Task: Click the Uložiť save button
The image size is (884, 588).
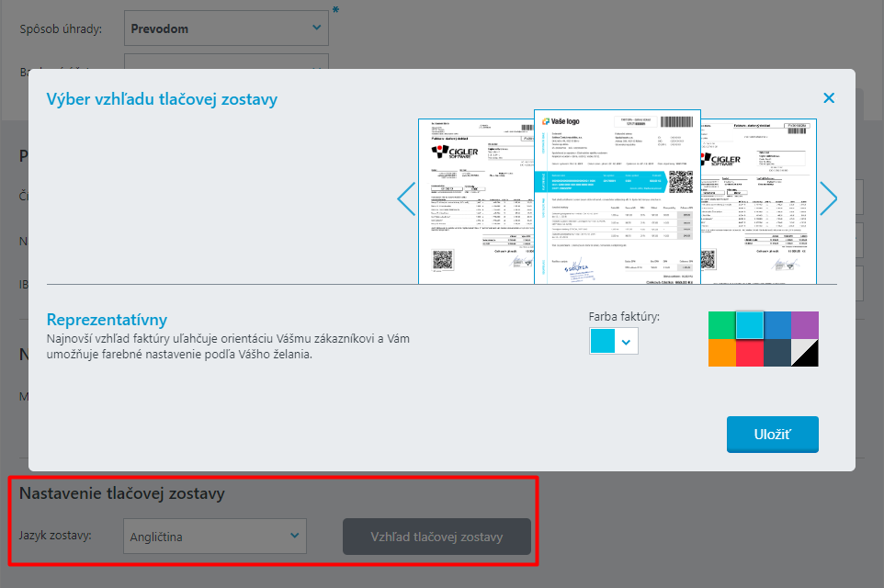Action: [x=772, y=435]
